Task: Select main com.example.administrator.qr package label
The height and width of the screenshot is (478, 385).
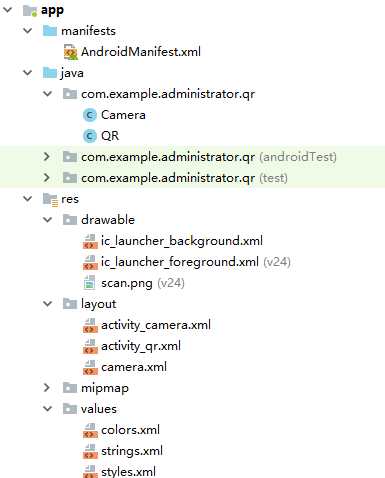Action: tap(168, 94)
